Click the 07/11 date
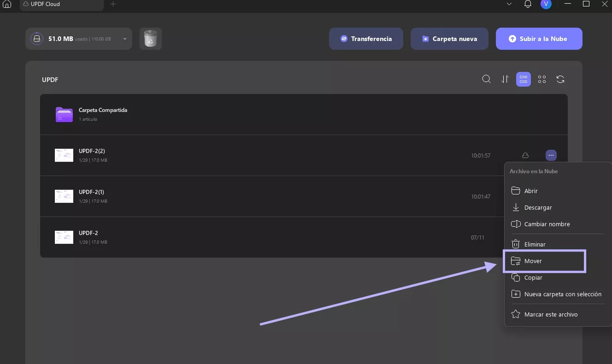This screenshot has width=612, height=364. click(477, 238)
